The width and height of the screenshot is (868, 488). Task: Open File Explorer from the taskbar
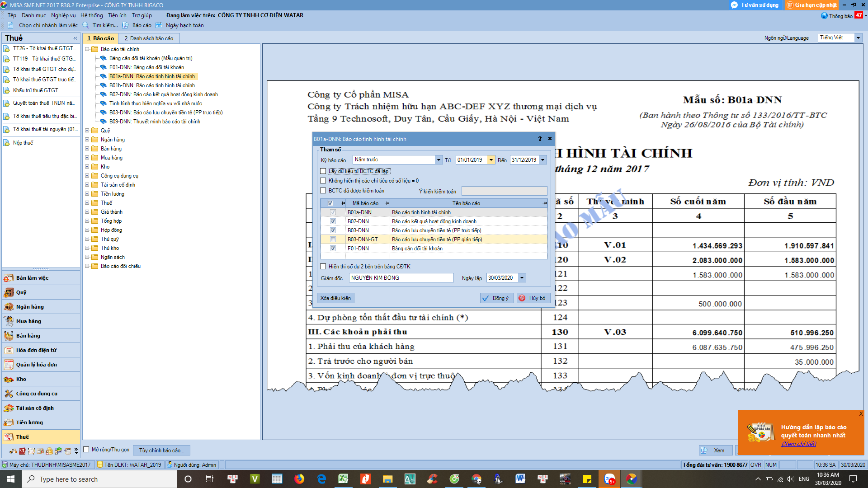pos(387,479)
